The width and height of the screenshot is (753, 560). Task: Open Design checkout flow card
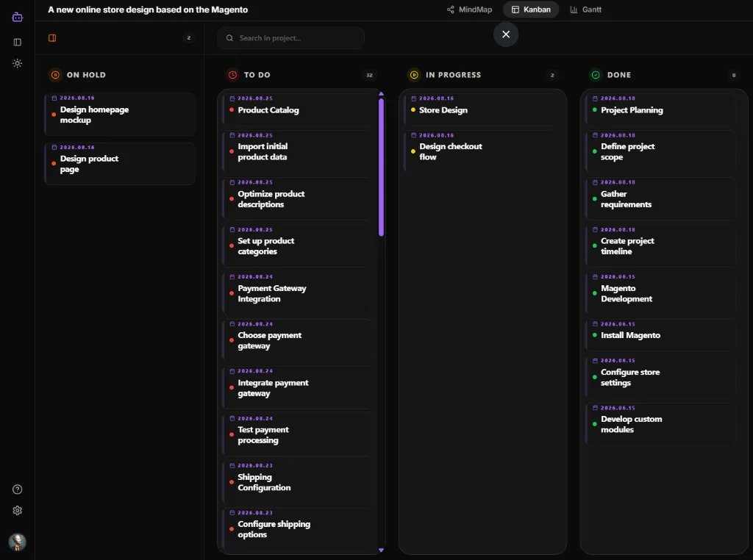tap(479, 151)
